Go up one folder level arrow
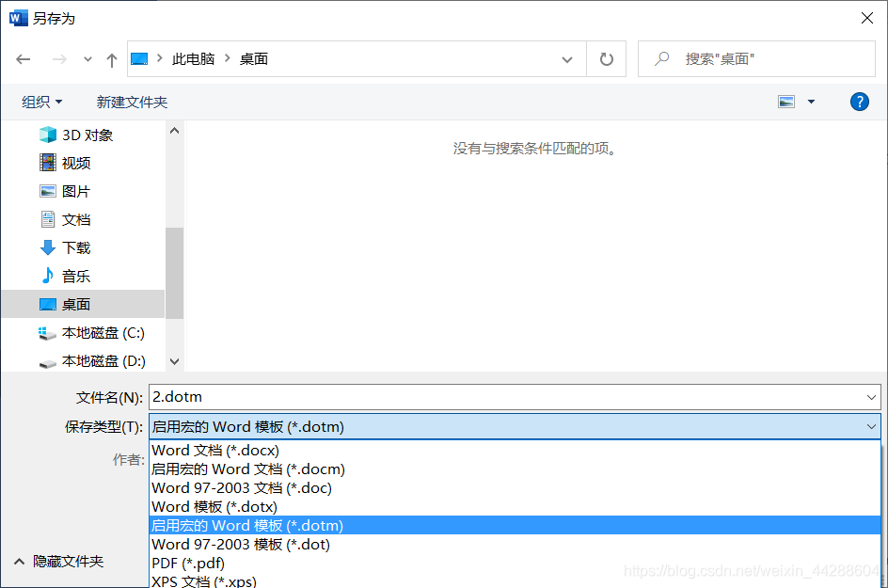This screenshot has width=888, height=588. pyautogui.click(x=112, y=59)
